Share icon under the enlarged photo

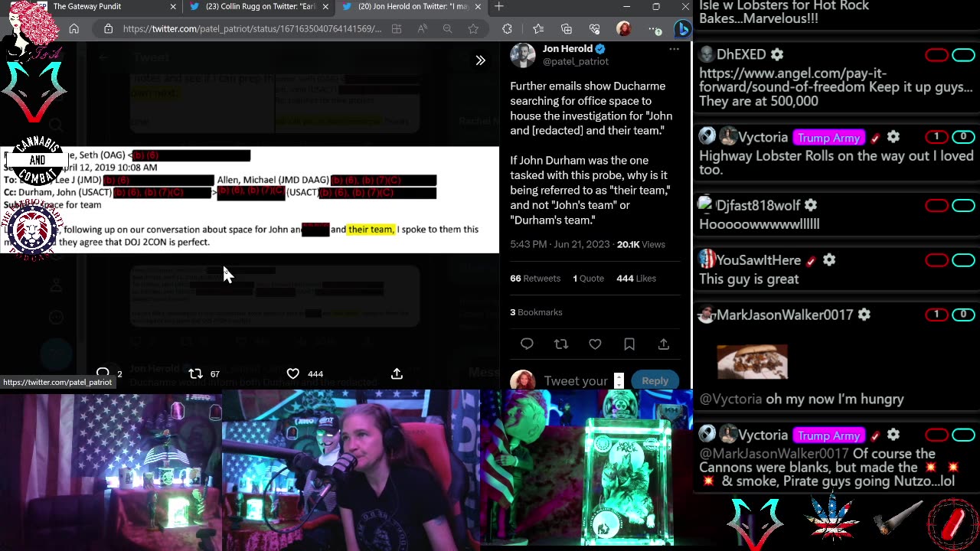397,373
